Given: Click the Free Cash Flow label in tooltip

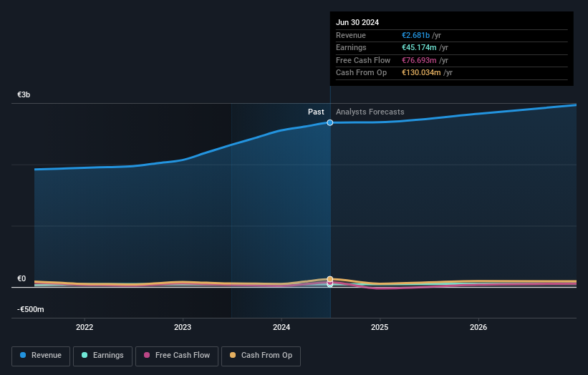Looking at the screenshot, I should click(x=363, y=60).
